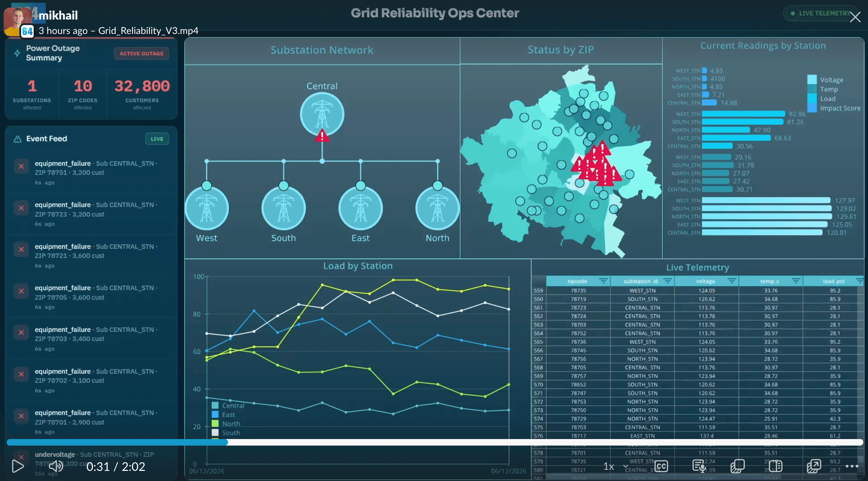Open the load pct column filter
The width and height of the screenshot is (868, 481).
(859, 281)
